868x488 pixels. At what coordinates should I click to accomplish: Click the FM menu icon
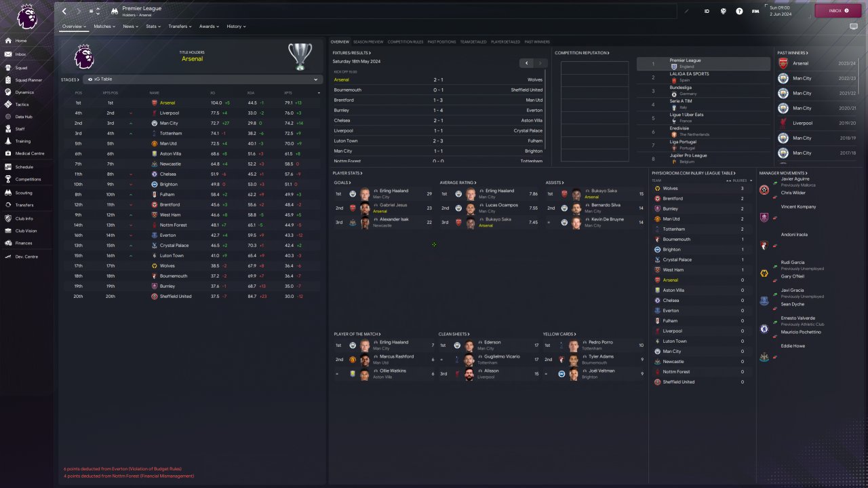point(755,11)
